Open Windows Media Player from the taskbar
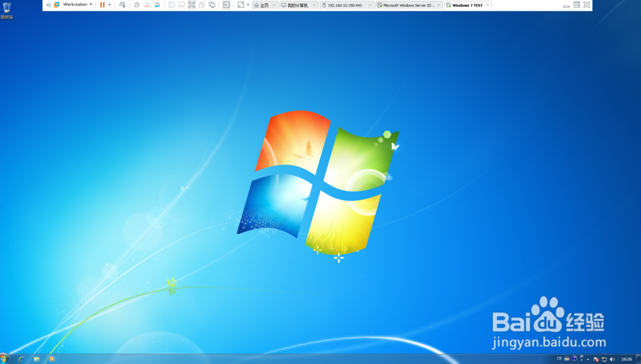The width and height of the screenshot is (641, 364). [x=52, y=359]
